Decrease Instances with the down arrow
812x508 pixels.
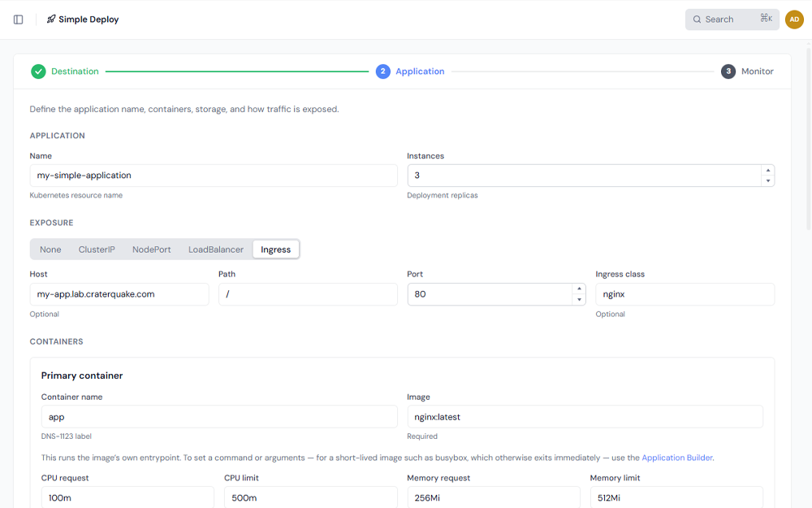click(x=768, y=181)
